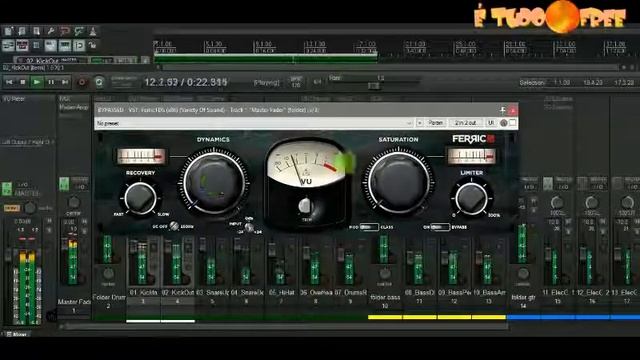Click the New Project toolbar icon
The height and width of the screenshot is (360, 640).
click(8, 31)
